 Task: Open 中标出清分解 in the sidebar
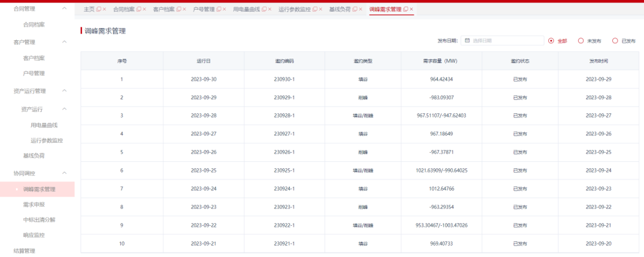click(39, 220)
